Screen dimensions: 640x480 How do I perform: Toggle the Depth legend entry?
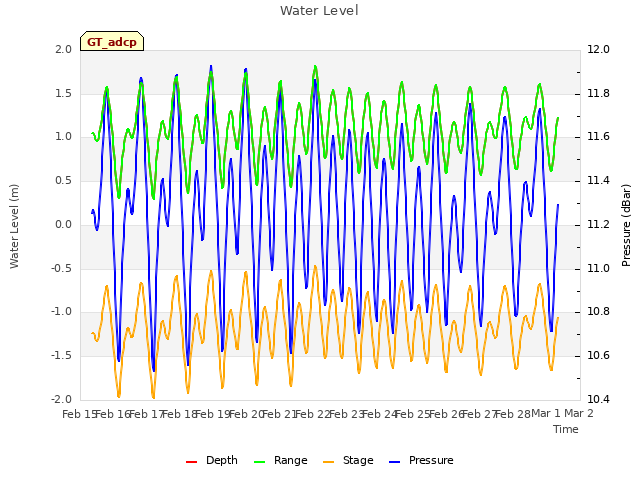211,460
